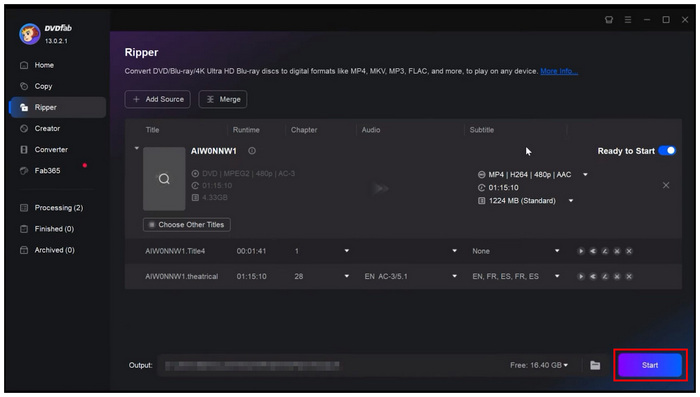Click the Audio column header
The image size is (700, 397).
pyautogui.click(x=371, y=130)
